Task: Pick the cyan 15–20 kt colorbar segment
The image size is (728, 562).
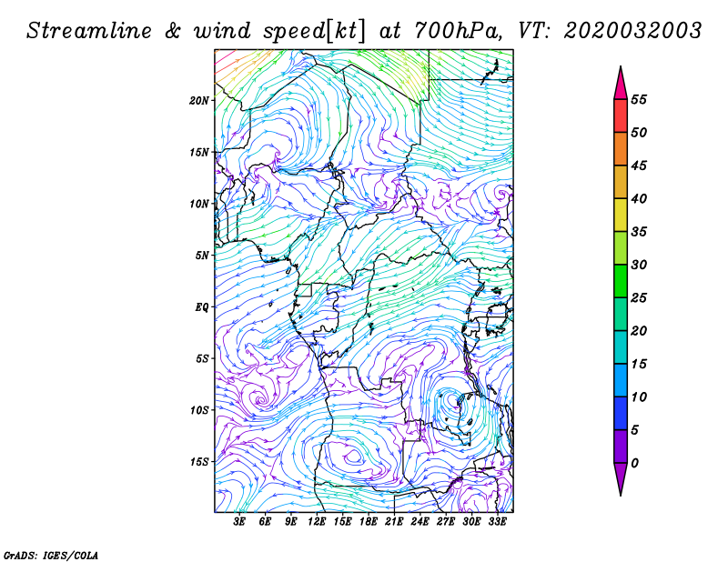Action: (x=621, y=347)
